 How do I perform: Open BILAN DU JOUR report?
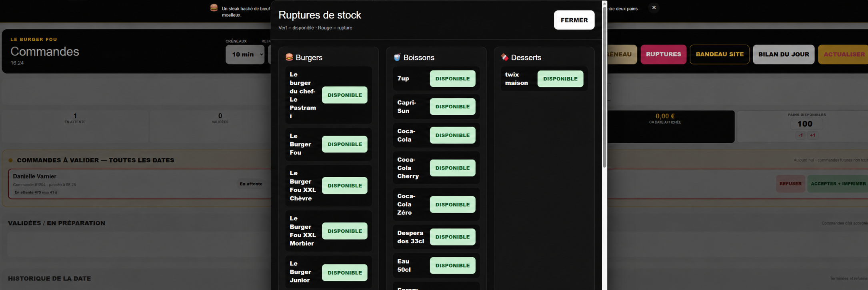point(784,54)
